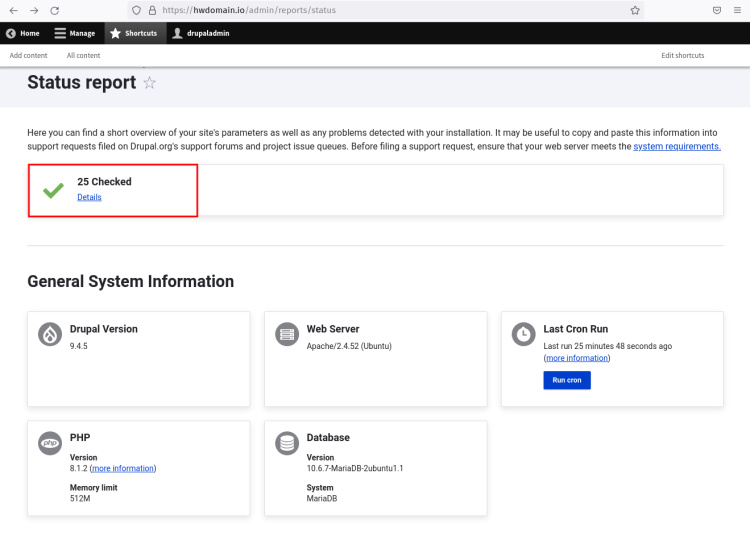The width and height of the screenshot is (750, 536).
Task: Click the PHP logo icon
Action: pyautogui.click(x=50, y=443)
